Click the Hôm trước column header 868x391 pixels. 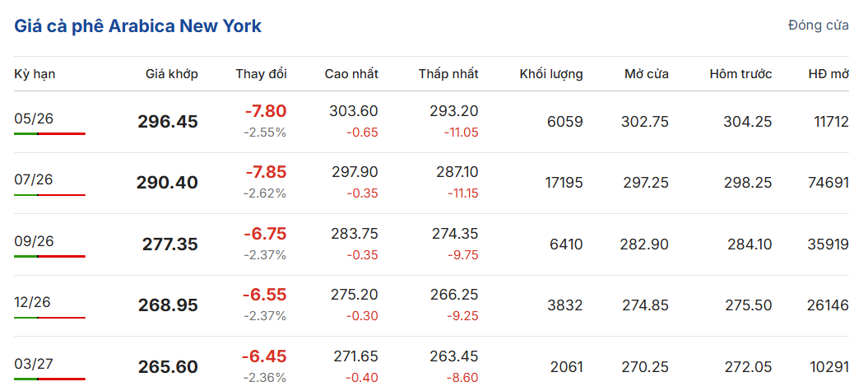click(740, 74)
